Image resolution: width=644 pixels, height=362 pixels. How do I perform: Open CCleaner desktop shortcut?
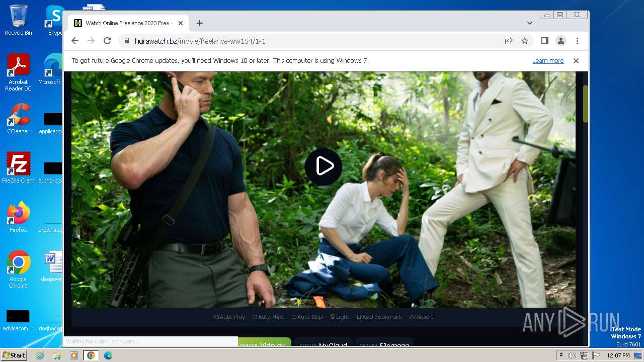click(18, 119)
